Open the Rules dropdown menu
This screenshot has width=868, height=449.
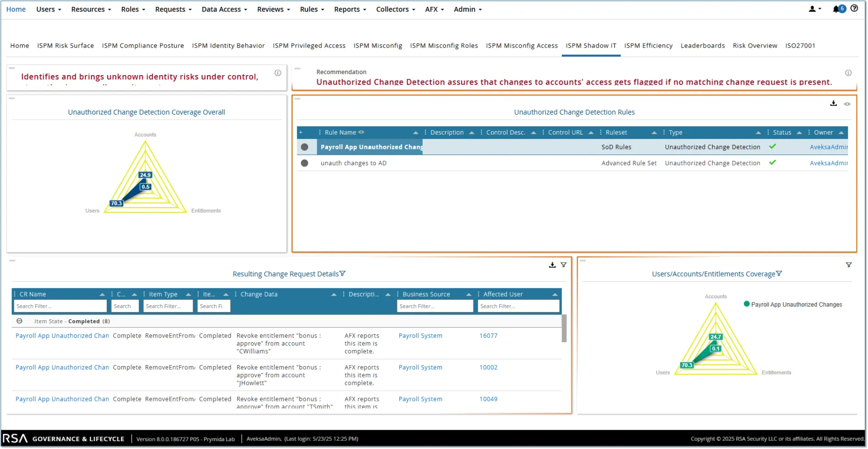(x=312, y=9)
